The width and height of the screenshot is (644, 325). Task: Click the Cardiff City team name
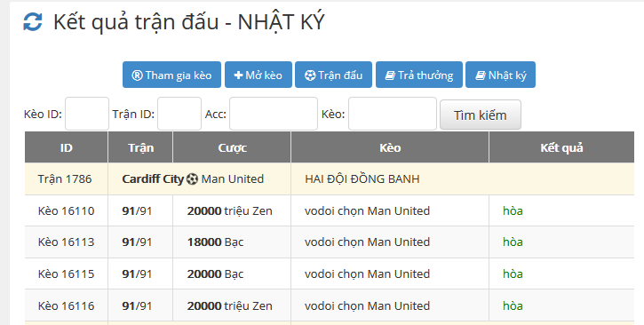click(x=153, y=179)
